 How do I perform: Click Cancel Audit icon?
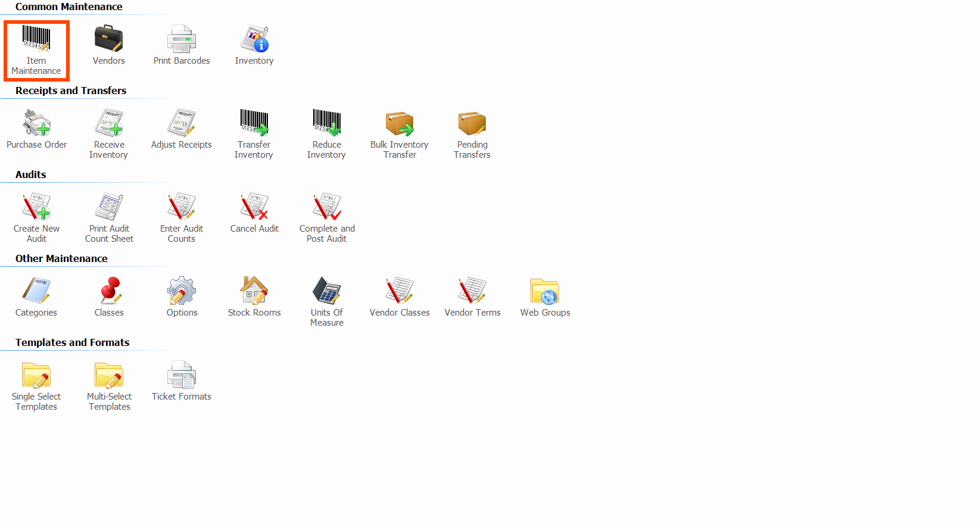click(254, 207)
